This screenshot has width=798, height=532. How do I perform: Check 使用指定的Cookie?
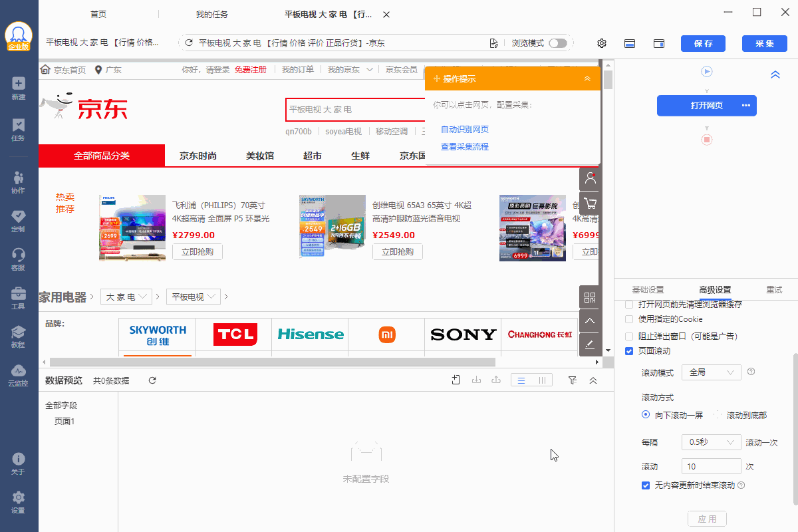tap(629, 319)
